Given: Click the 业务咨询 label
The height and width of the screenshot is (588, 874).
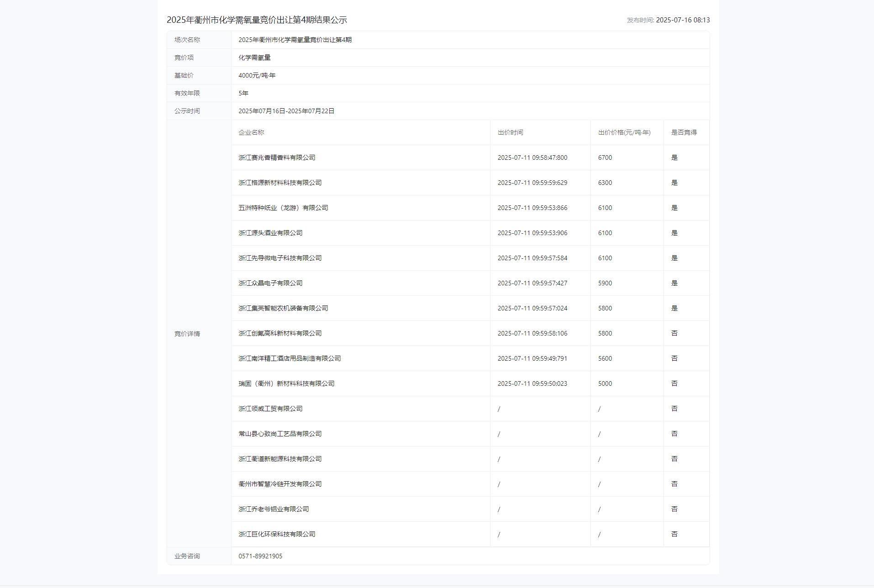Looking at the screenshot, I should (x=187, y=556).
